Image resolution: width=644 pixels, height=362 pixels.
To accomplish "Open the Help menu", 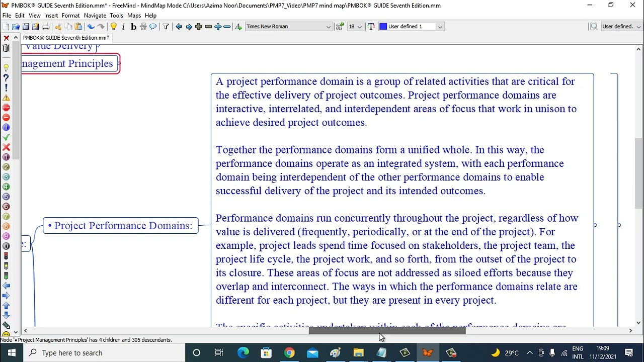I will coord(150,16).
